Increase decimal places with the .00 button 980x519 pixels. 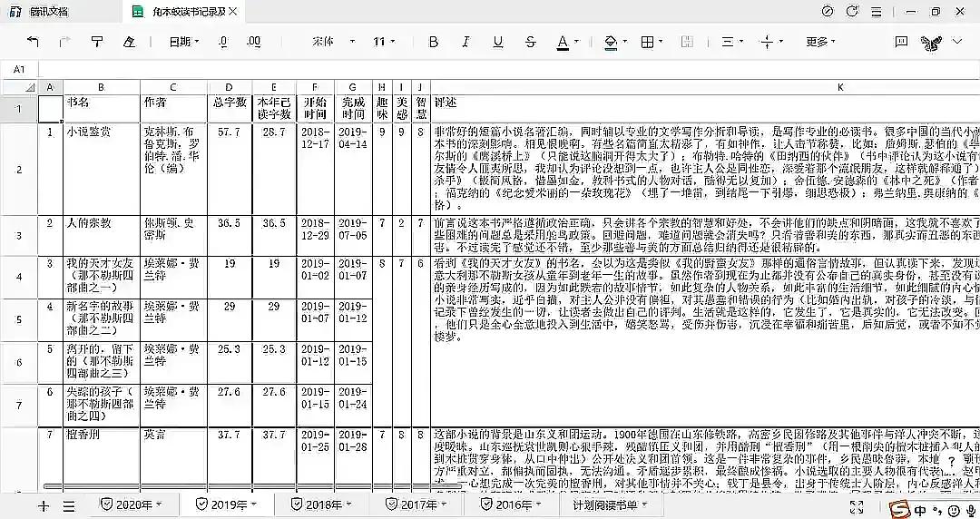(253, 42)
